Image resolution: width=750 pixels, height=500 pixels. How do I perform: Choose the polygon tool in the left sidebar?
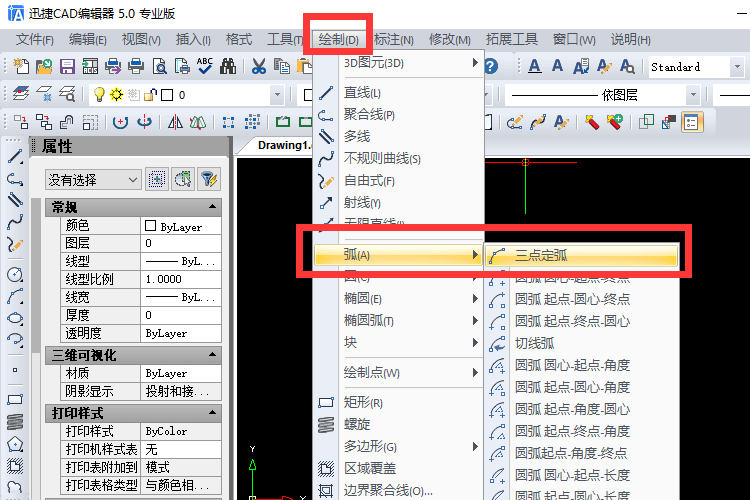pyautogui.click(x=15, y=444)
